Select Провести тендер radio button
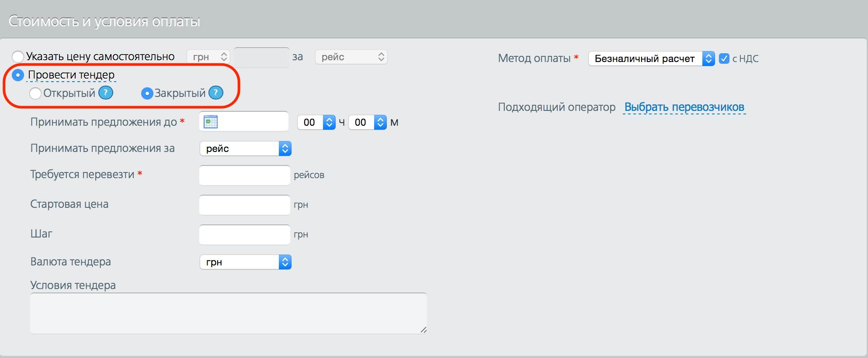The image size is (868, 358). tap(17, 75)
